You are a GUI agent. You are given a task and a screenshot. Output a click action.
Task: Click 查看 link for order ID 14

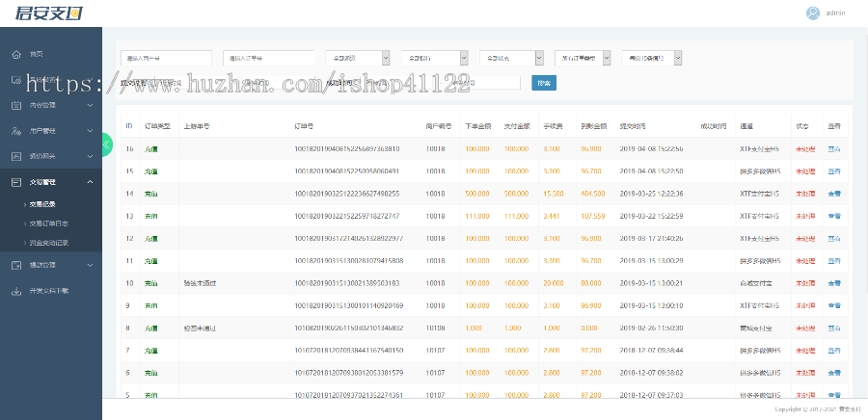834,194
